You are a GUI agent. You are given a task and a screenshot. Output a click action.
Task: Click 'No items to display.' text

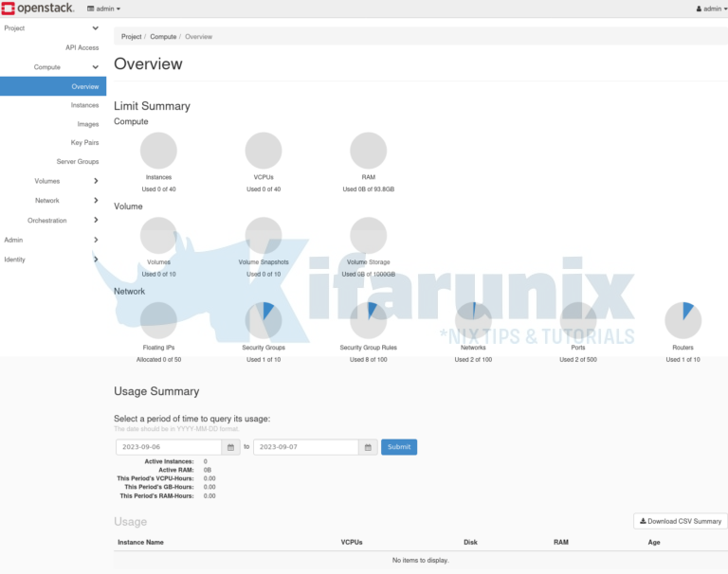click(421, 561)
